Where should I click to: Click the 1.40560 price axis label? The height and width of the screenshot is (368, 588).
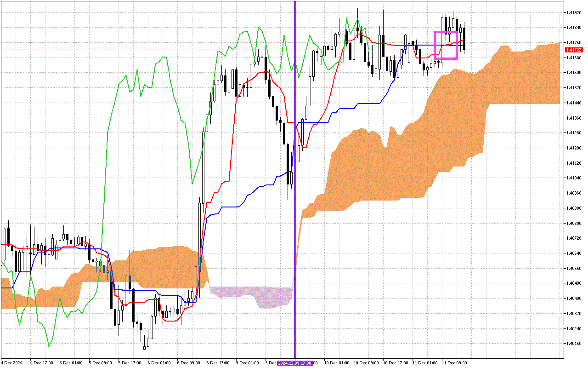pyautogui.click(x=574, y=269)
